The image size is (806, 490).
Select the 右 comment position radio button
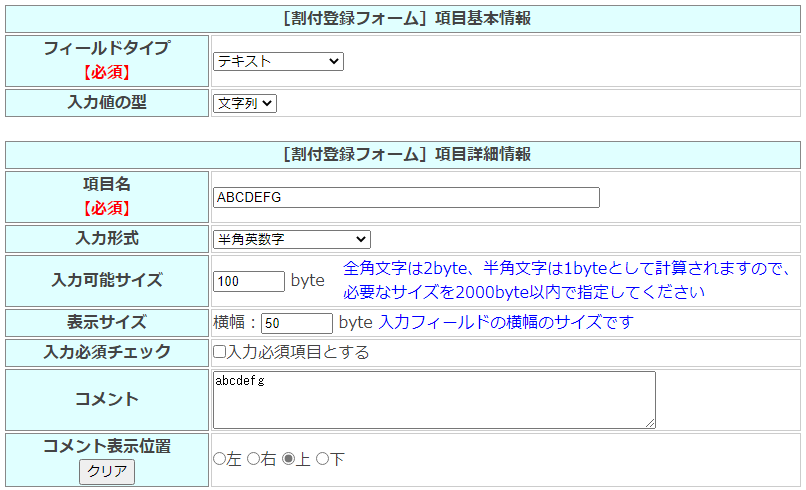254,459
